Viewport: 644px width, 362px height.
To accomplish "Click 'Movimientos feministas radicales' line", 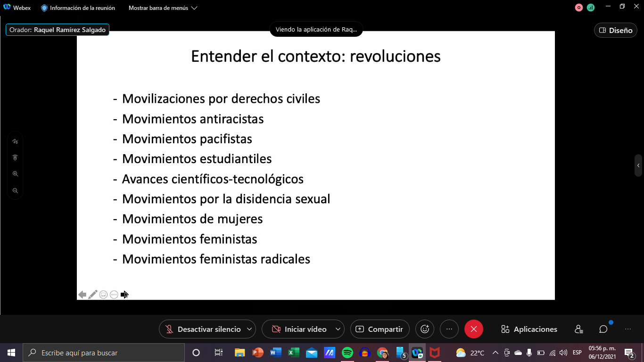I will coord(216,259).
